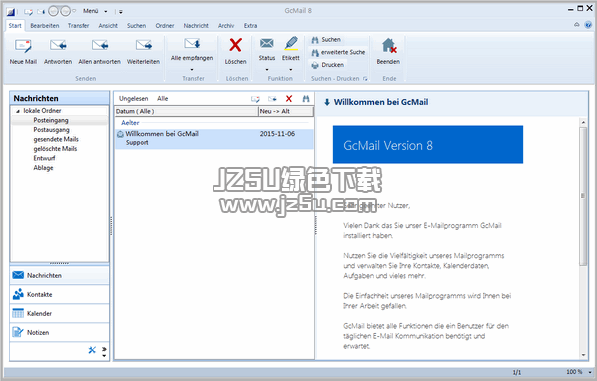This screenshot has width=597, height=381.
Task: Open the Notizen section
Action: (59, 332)
